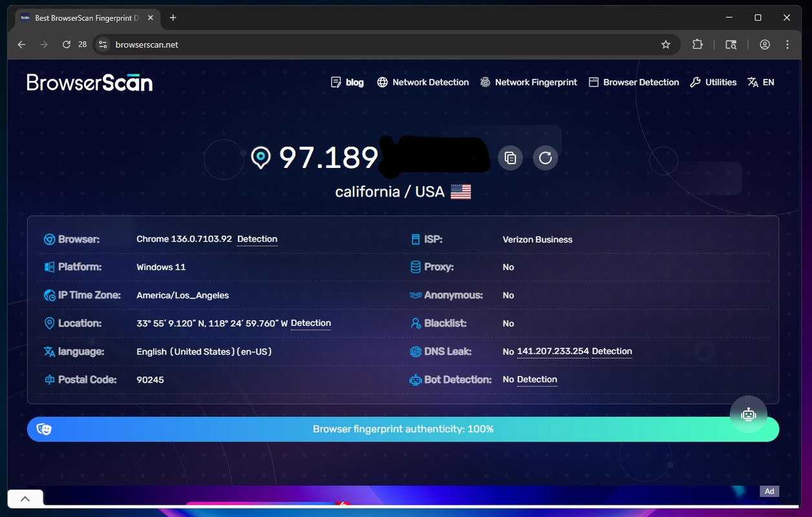The height and width of the screenshot is (517, 812).
Task: Click the IP Time Zone globe icon
Action: 49,295
